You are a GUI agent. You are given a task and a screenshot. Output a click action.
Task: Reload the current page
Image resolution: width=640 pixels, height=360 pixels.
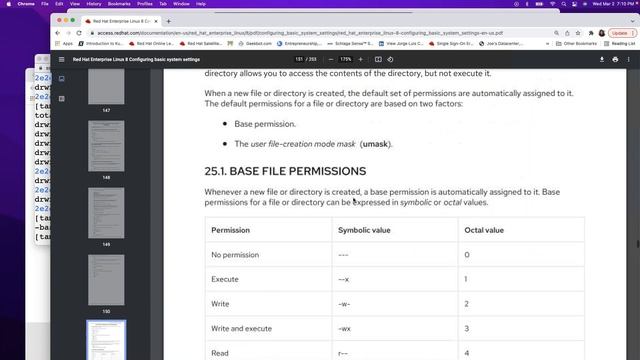(x=79, y=33)
